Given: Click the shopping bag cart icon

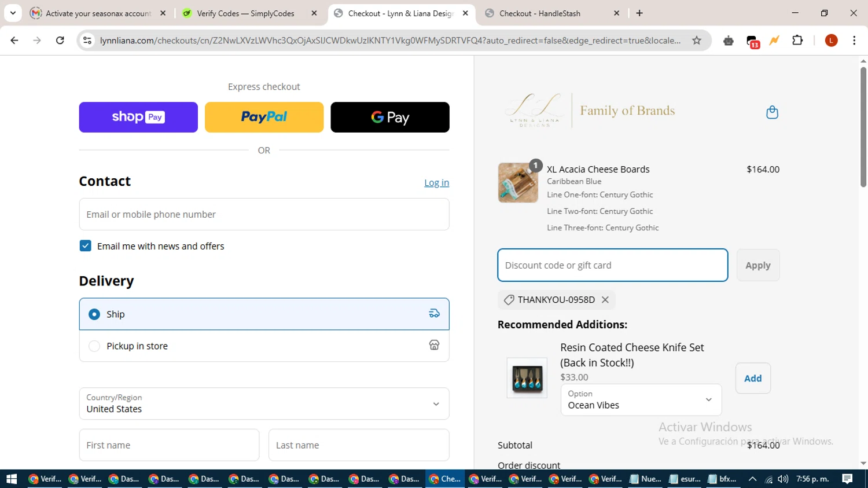Looking at the screenshot, I should [x=772, y=112].
